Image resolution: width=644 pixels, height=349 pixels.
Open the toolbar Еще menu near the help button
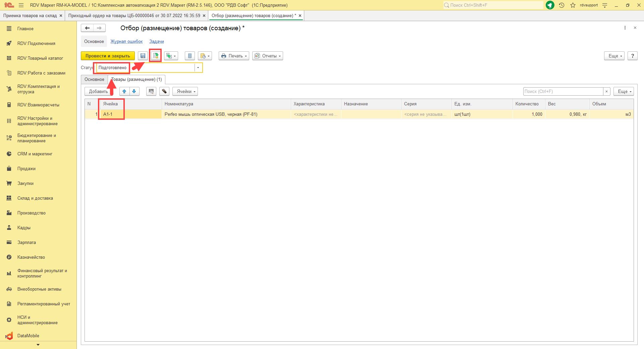click(614, 56)
